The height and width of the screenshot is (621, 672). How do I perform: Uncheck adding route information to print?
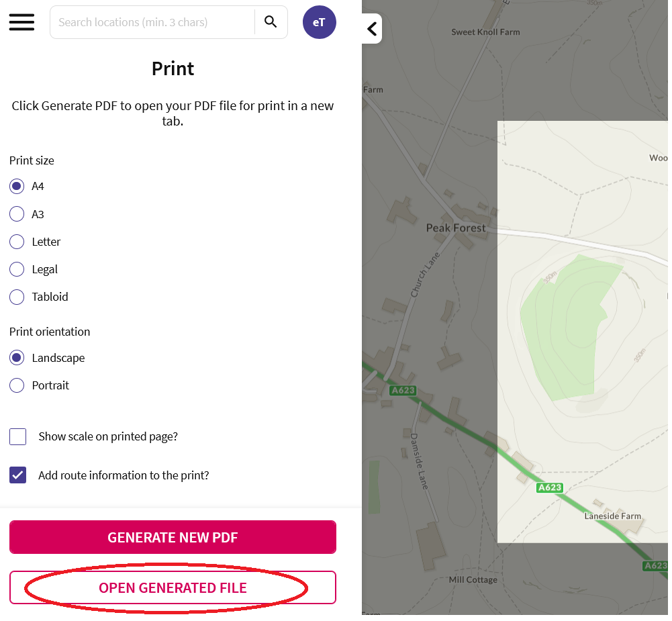pos(17,475)
